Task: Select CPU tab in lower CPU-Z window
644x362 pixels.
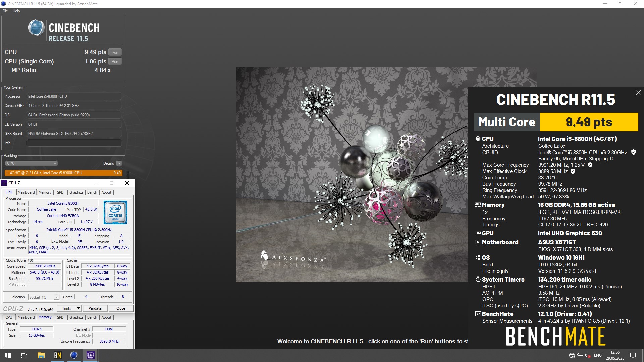Action: click(9, 317)
